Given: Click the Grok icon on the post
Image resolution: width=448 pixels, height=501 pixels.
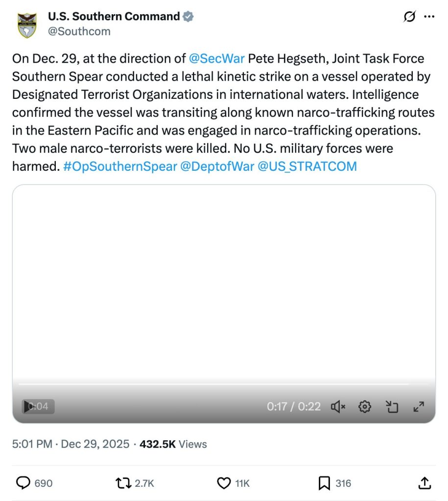Looking at the screenshot, I should 409,17.
